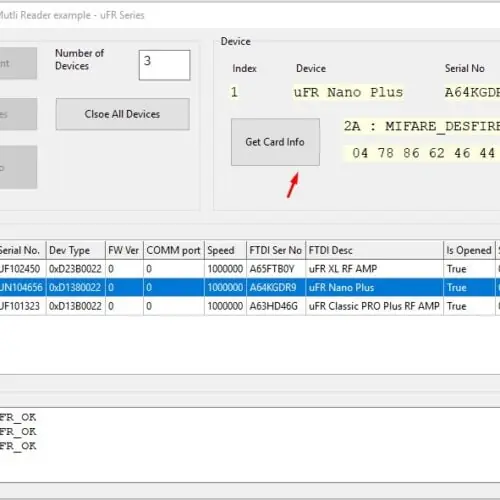The height and width of the screenshot is (500, 500).
Task: Click the Speed column header
Action: click(x=225, y=250)
